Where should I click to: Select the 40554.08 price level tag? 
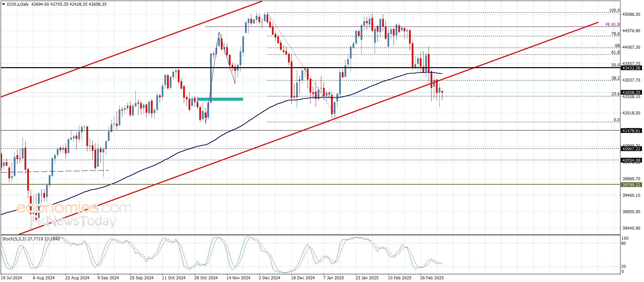click(x=631, y=160)
